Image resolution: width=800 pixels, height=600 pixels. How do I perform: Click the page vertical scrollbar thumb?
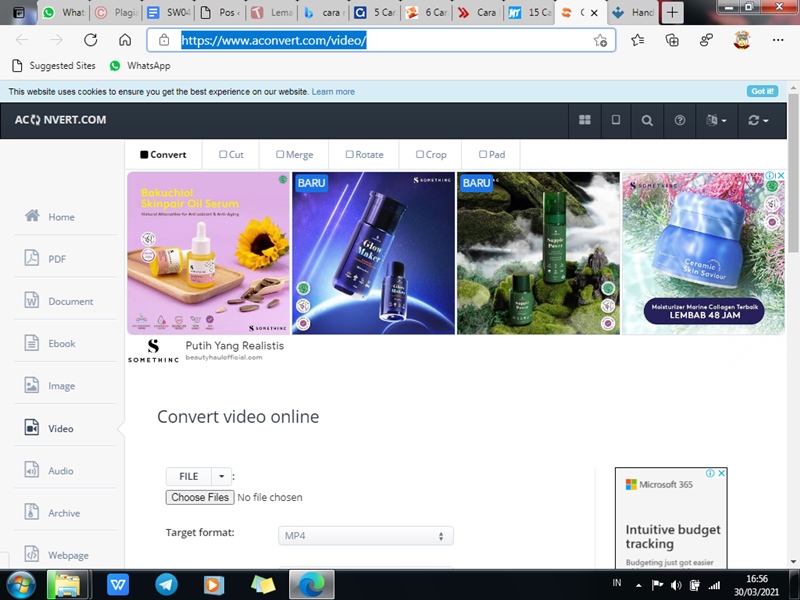[x=793, y=173]
